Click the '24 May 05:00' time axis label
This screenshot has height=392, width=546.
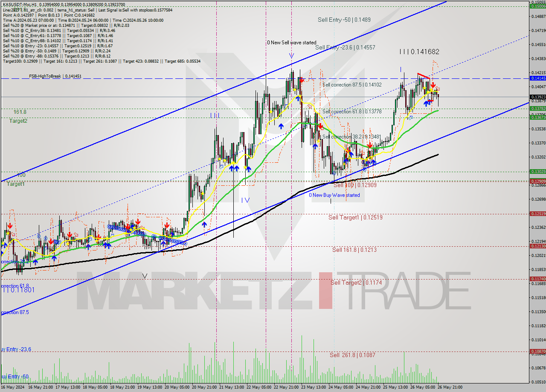[341, 387]
